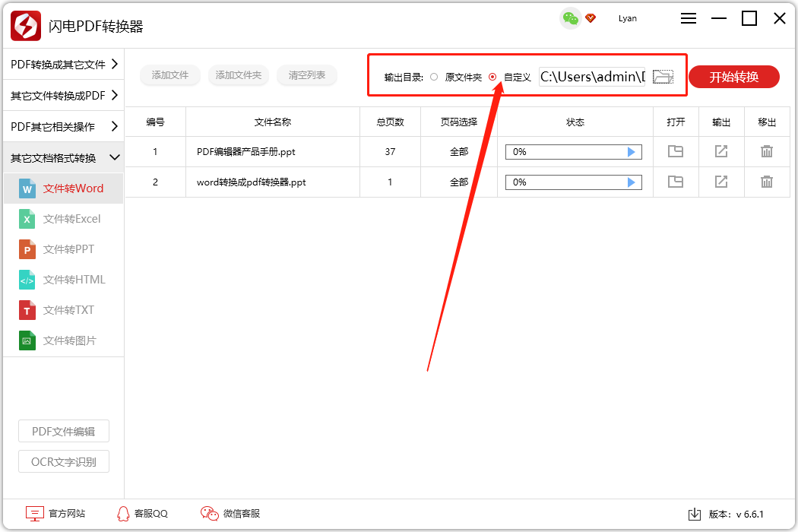
Task: Open 官方网站 link text
Action: (67, 514)
